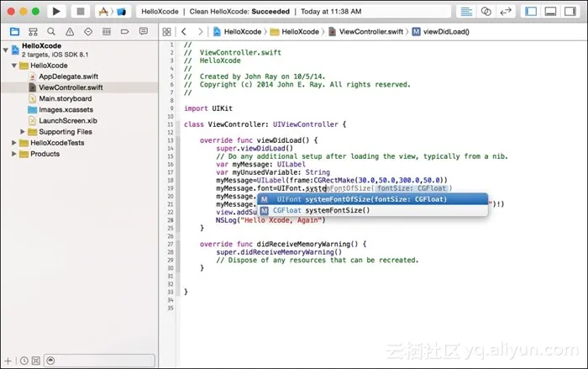Go back in editor history

pyautogui.click(x=184, y=32)
